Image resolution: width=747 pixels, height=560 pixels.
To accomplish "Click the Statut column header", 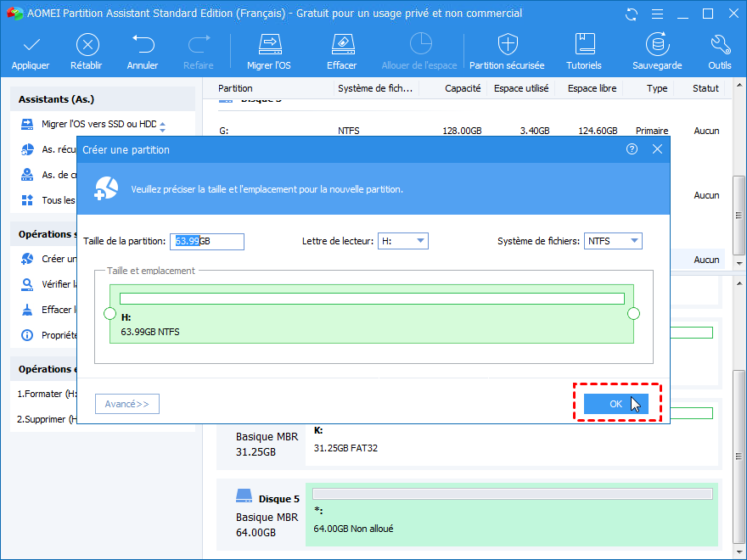I will coord(705,88).
